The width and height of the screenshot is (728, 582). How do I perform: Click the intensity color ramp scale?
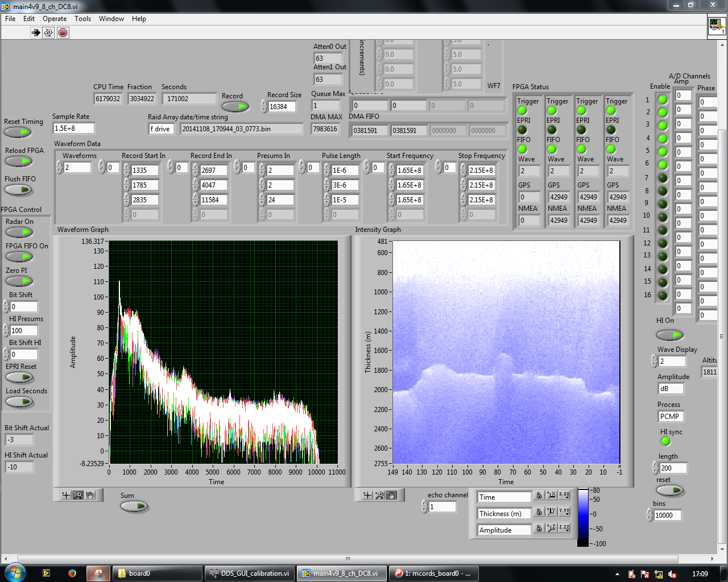point(583,517)
